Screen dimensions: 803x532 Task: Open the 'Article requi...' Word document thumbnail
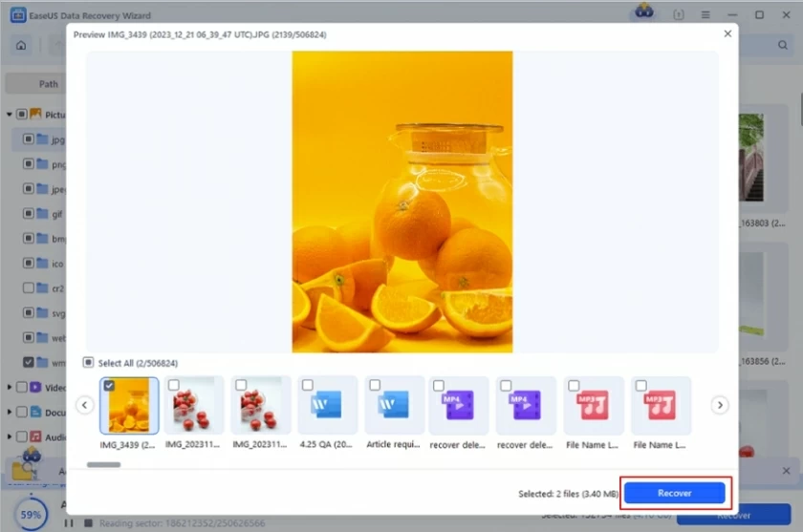coord(394,406)
